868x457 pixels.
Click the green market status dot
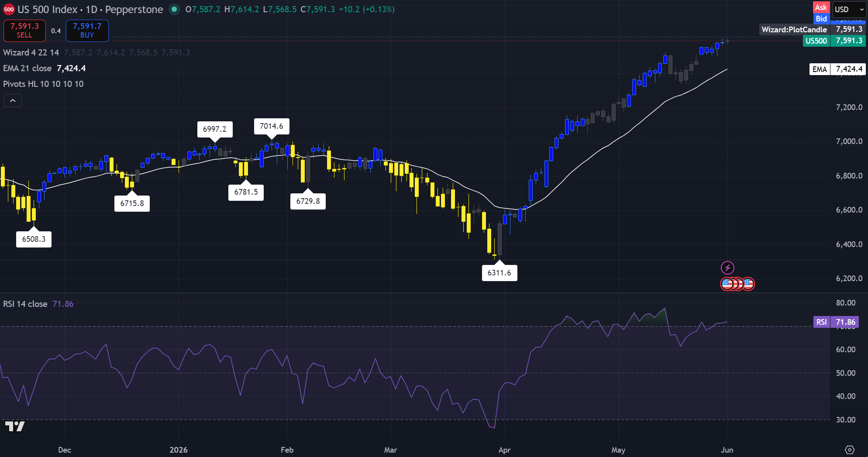click(174, 9)
